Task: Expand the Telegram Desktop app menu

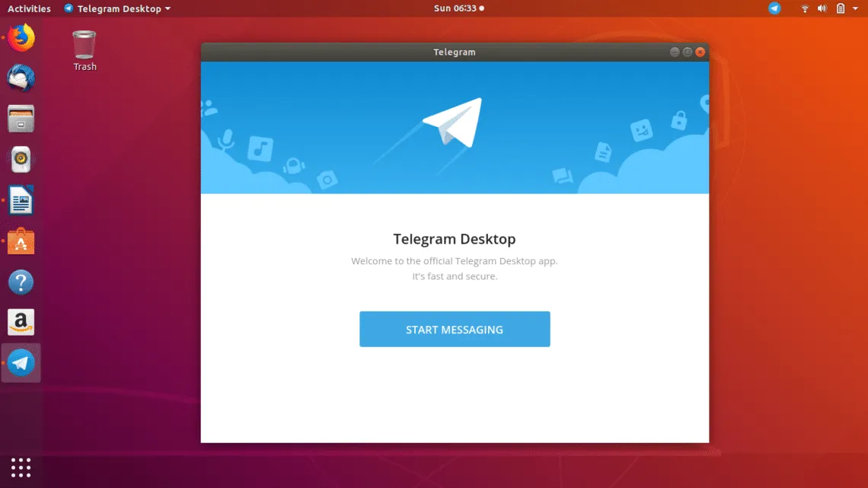Action: coord(118,8)
